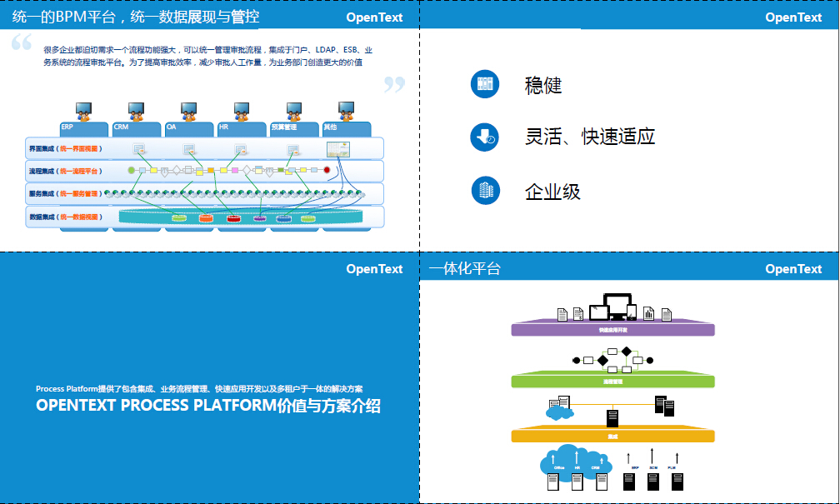The height and width of the screenshot is (504, 840).
Task: Click the row label 数据集成（统一数据视图）
Action: (65, 217)
